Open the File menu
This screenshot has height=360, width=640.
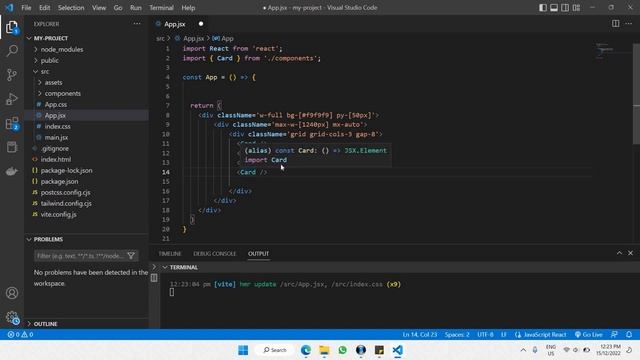[26, 8]
